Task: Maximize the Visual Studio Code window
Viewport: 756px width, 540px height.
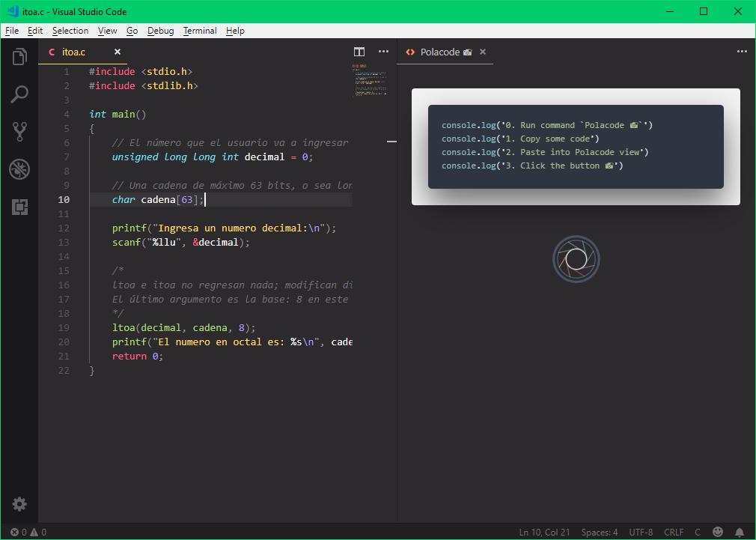Action: point(704,11)
